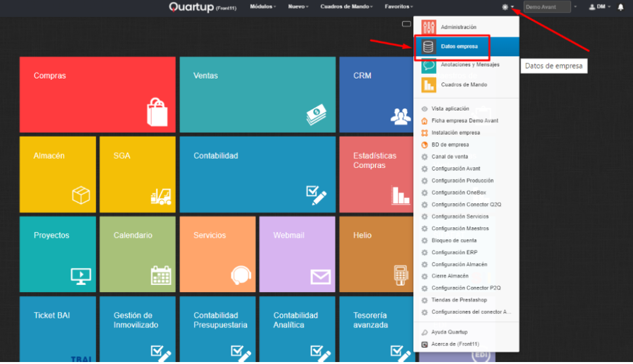Viewport: 633px width, 364px height.
Task: Click the Administración sliders icon
Action: point(428,27)
